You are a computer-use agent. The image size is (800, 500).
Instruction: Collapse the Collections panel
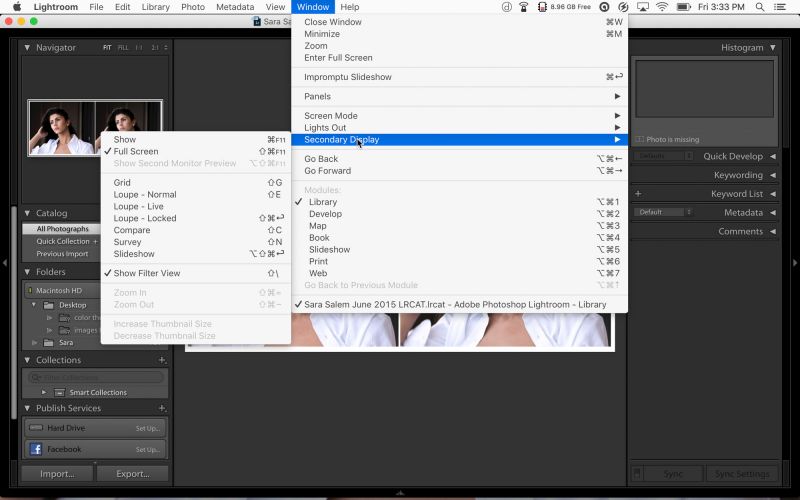pyautogui.click(x=27, y=360)
